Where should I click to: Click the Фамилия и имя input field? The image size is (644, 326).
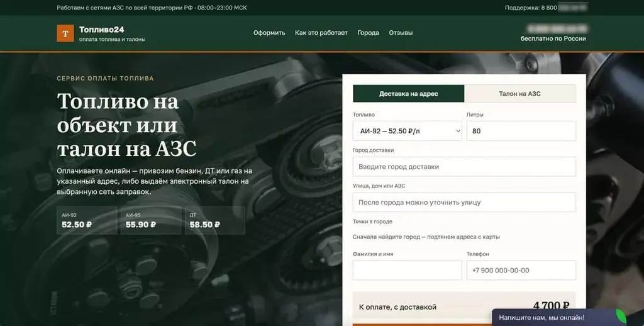pos(408,271)
